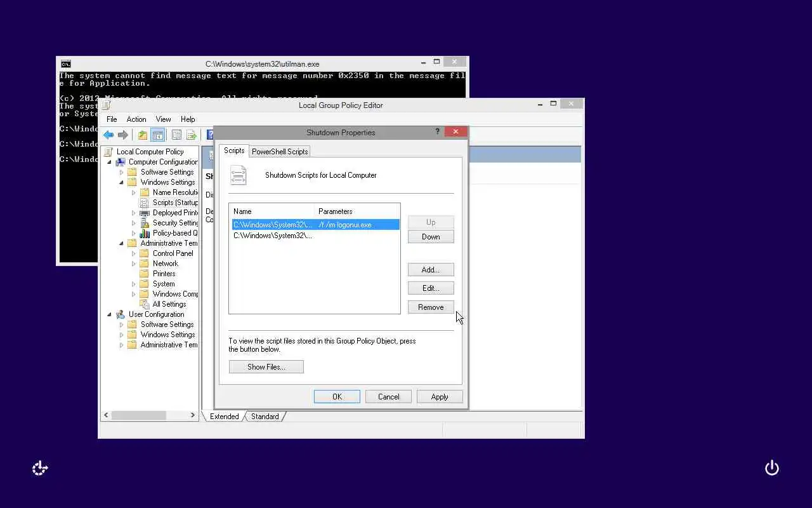
Task: Click OK in Shutdown Properties
Action: (x=337, y=397)
